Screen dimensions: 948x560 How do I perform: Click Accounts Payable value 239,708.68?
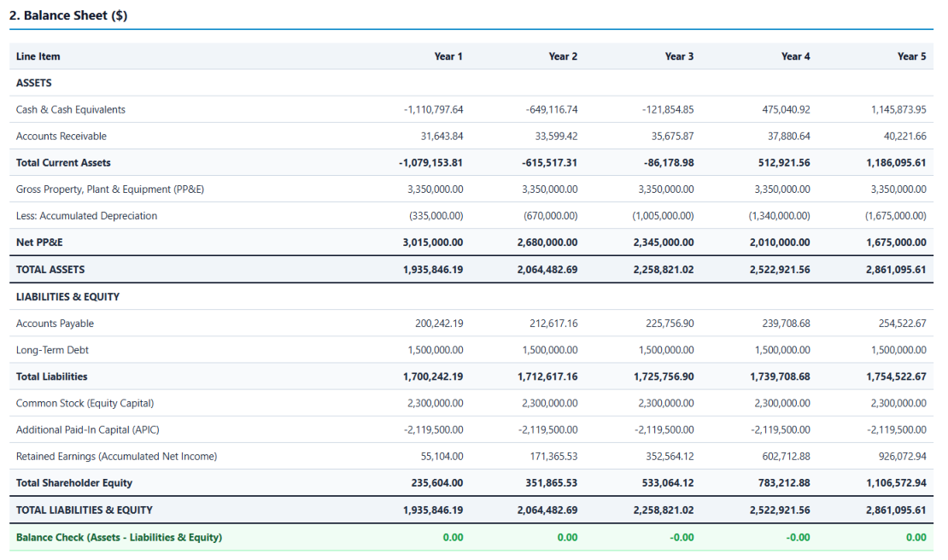[x=786, y=324]
